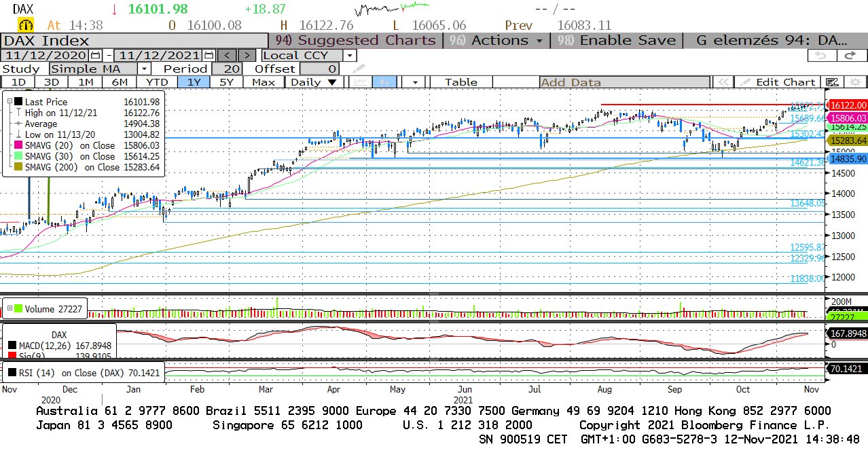Select the 1D range tab
The image size is (868, 455).
(x=18, y=82)
